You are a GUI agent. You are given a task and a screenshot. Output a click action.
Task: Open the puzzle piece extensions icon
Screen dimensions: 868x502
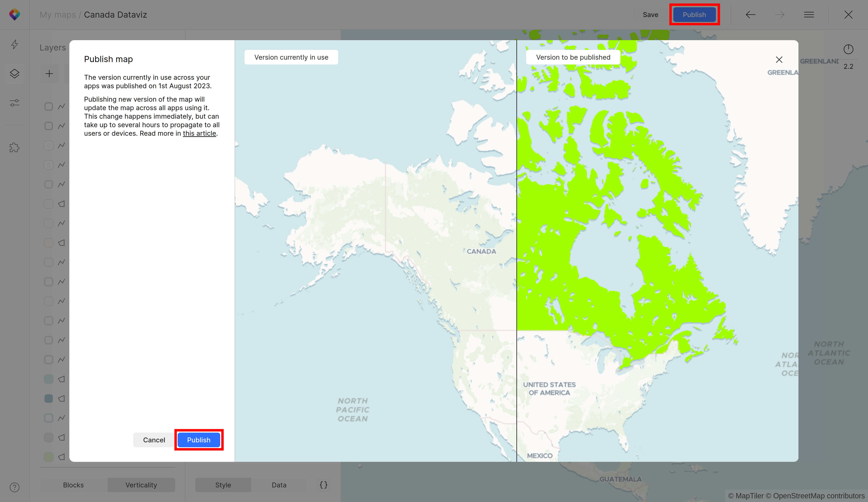coord(14,147)
